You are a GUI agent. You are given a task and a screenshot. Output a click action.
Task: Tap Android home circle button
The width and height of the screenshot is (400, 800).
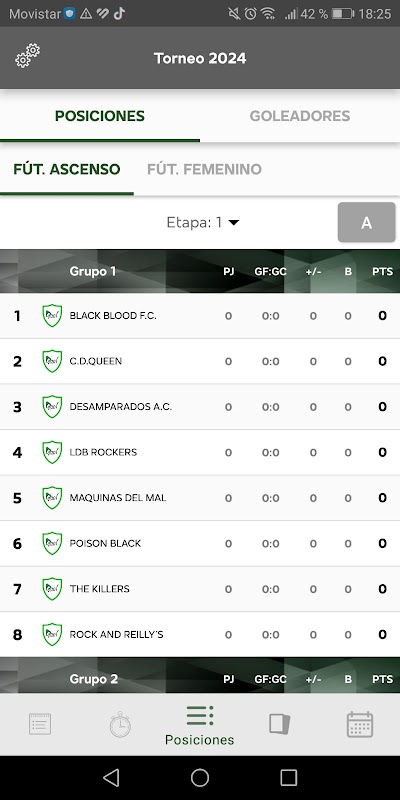coord(200,778)
